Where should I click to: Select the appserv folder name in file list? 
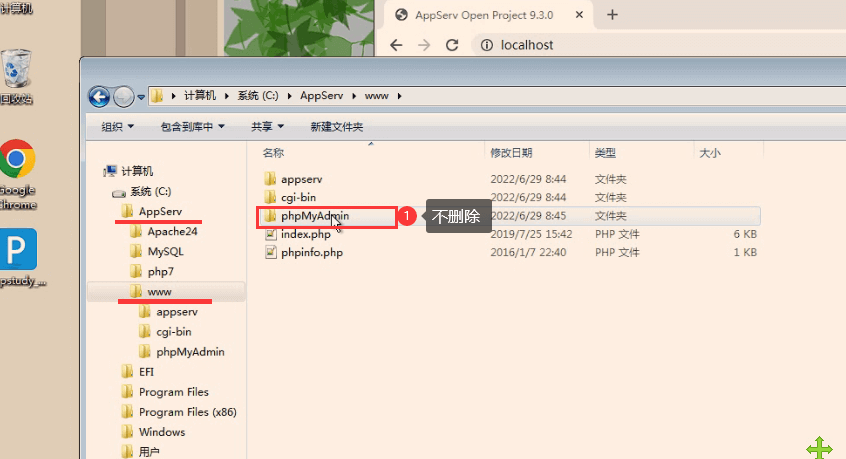click(x=302, y=179)
